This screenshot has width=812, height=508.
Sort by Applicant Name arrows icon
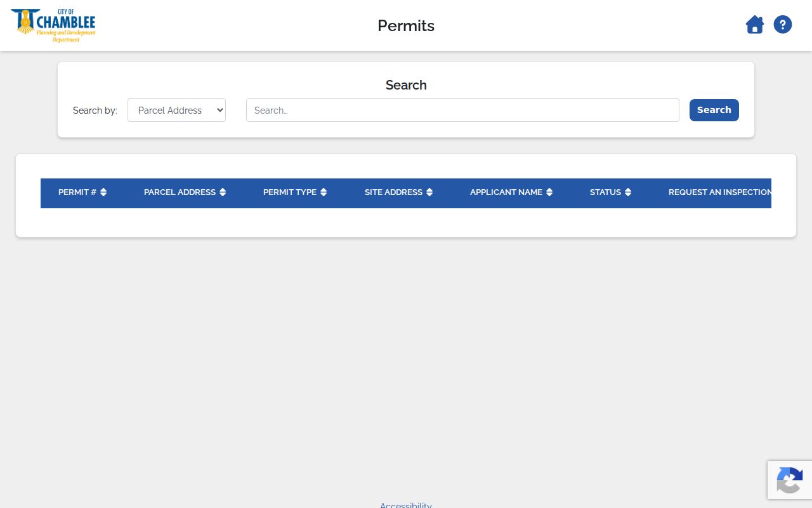coord(549,192)
